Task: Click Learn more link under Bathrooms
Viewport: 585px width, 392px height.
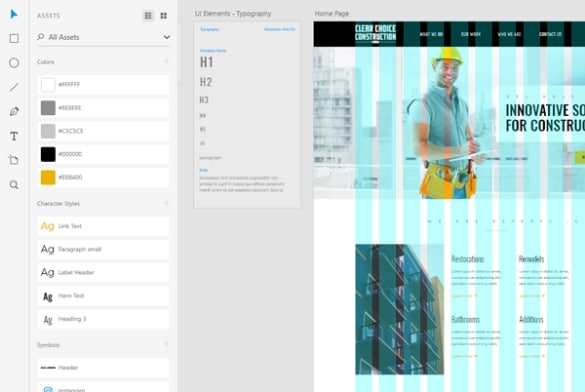Action: 464,356
